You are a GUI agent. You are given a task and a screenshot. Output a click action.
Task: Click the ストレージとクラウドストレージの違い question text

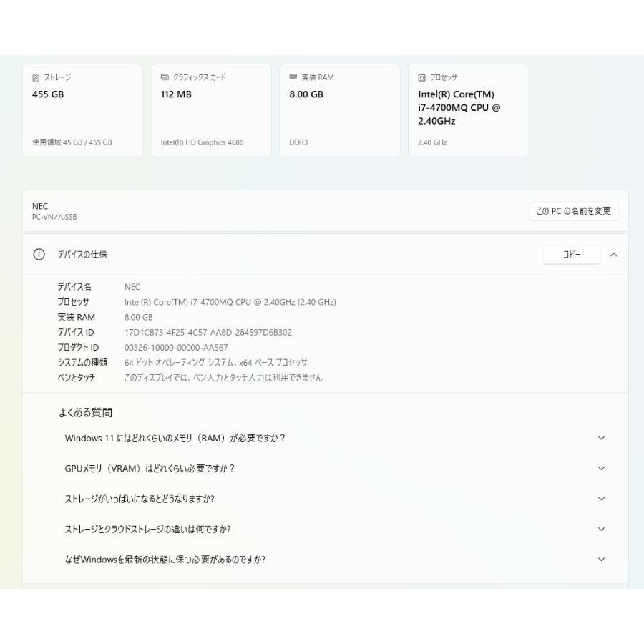147,530
